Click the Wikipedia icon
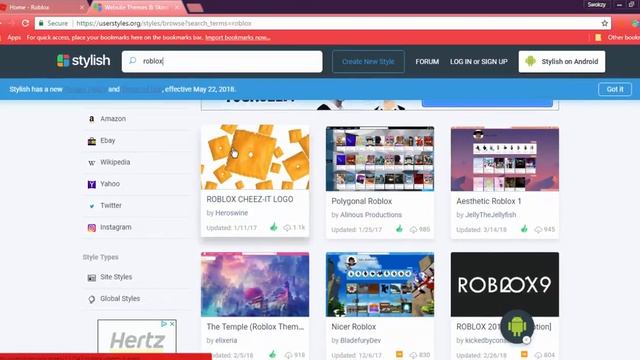This screenshot has width=640, height=360. click(x=92, y=162)
